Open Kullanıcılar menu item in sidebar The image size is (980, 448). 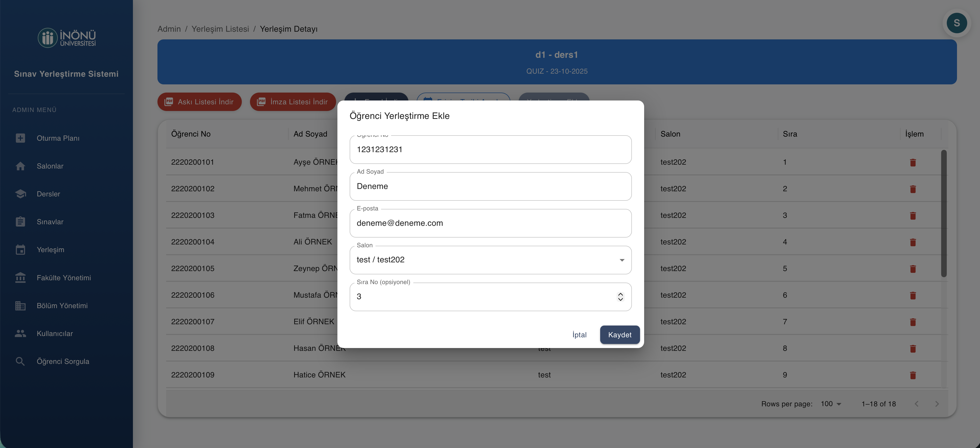[x=54, y=333]
